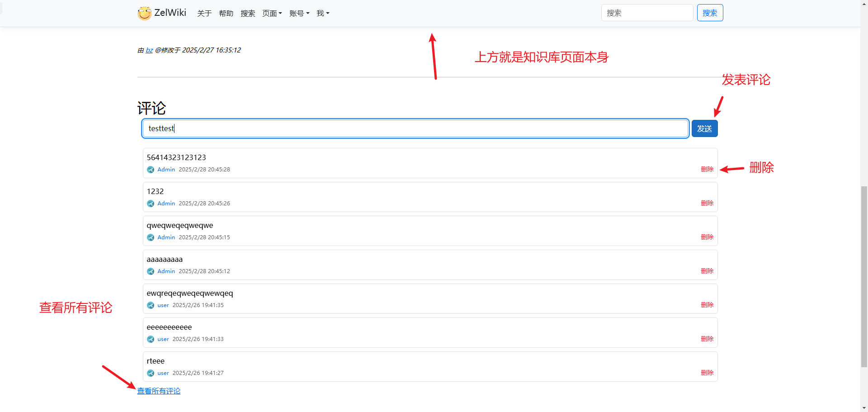Click avatar icon on the eeeeeeeeeee comment
This screenshot has width=868, height=412.
(151, 339)
